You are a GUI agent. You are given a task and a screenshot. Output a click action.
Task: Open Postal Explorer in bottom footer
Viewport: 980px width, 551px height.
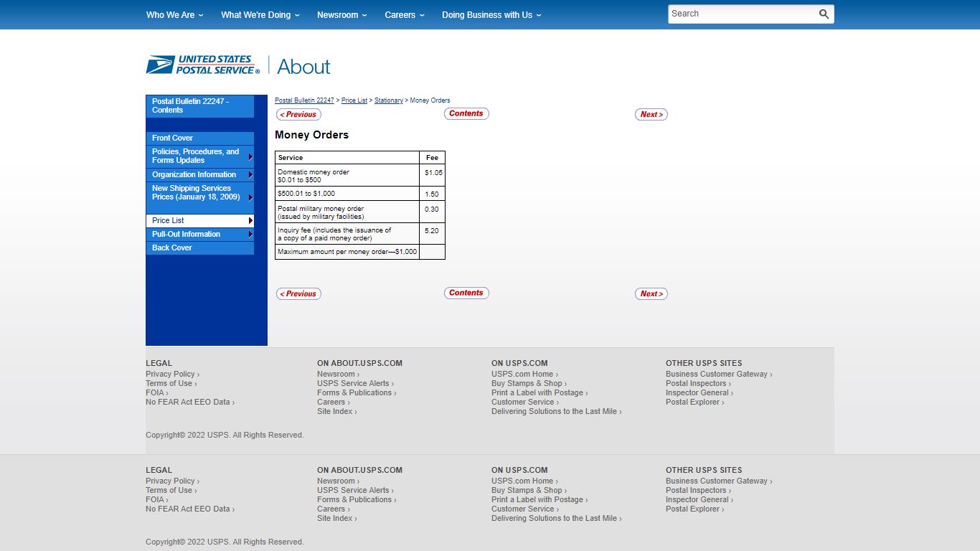(694, 509)
